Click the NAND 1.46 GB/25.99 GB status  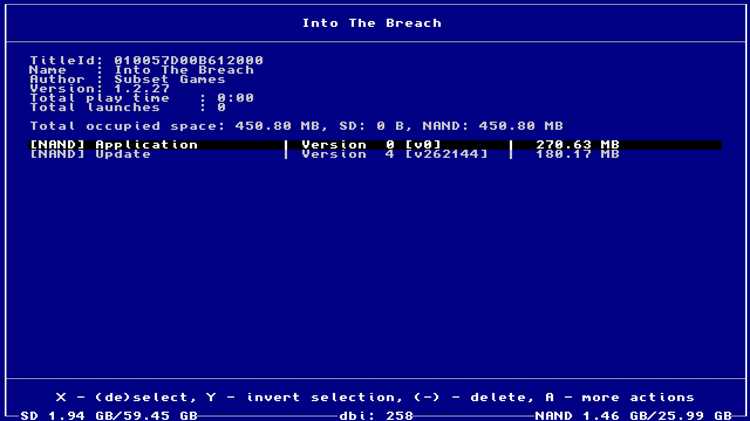633,415
